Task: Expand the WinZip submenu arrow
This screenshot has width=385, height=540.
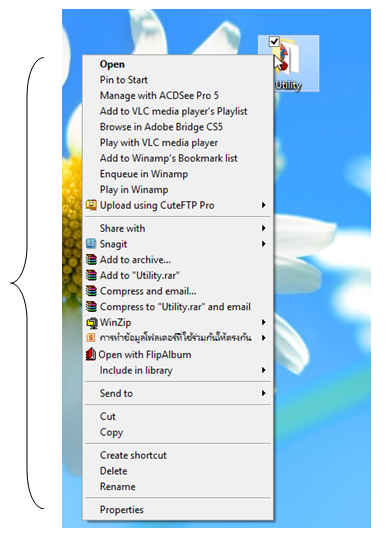Action: point(263,322)
